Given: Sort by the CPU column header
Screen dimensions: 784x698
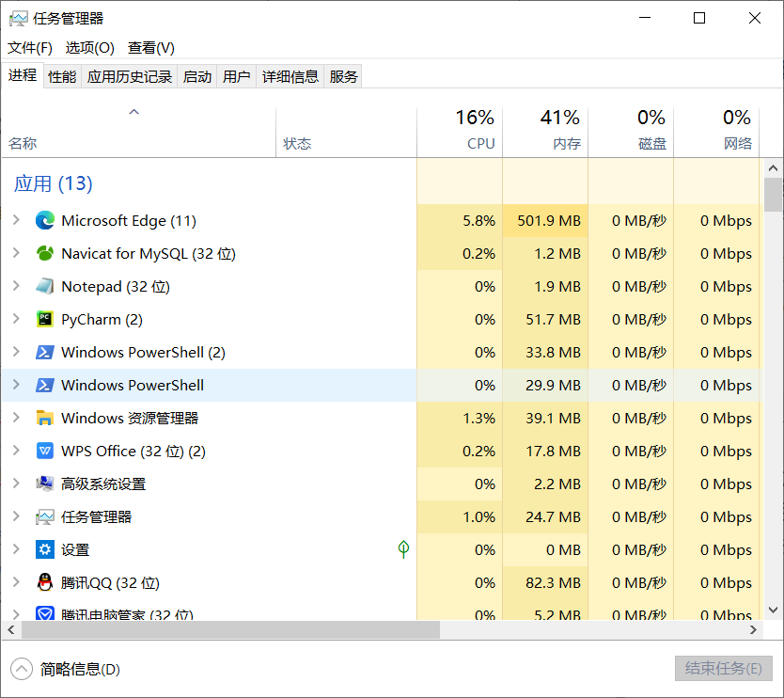Looking at the screenshot, I should click(460, 132).
